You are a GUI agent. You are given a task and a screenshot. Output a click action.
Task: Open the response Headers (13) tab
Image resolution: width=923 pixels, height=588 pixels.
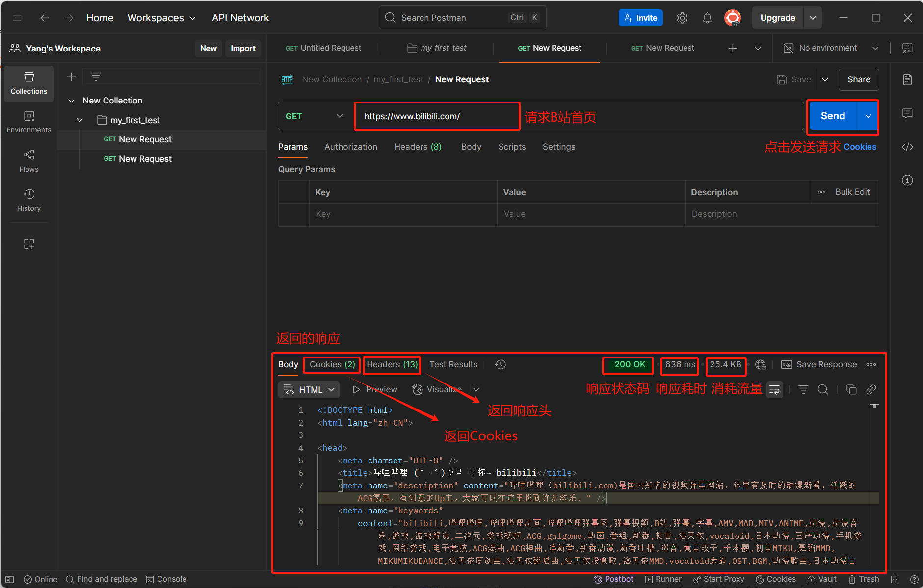pos(392,364)
